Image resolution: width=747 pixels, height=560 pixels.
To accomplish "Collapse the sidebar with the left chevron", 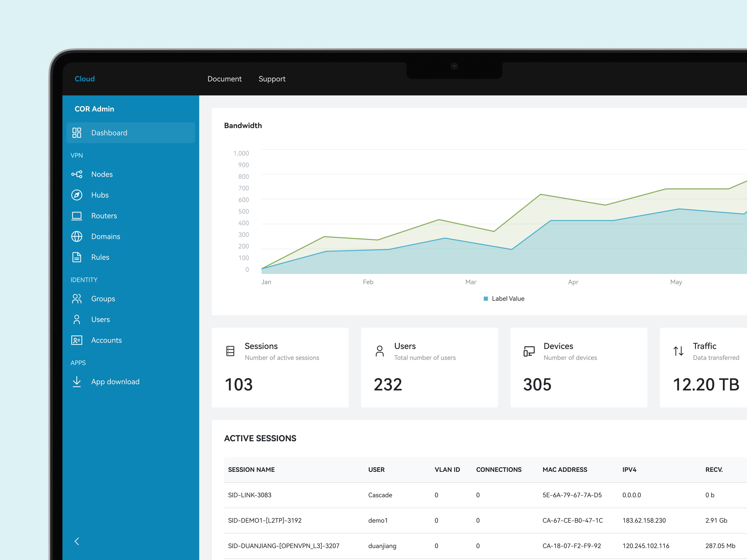I will click(77, 542).
